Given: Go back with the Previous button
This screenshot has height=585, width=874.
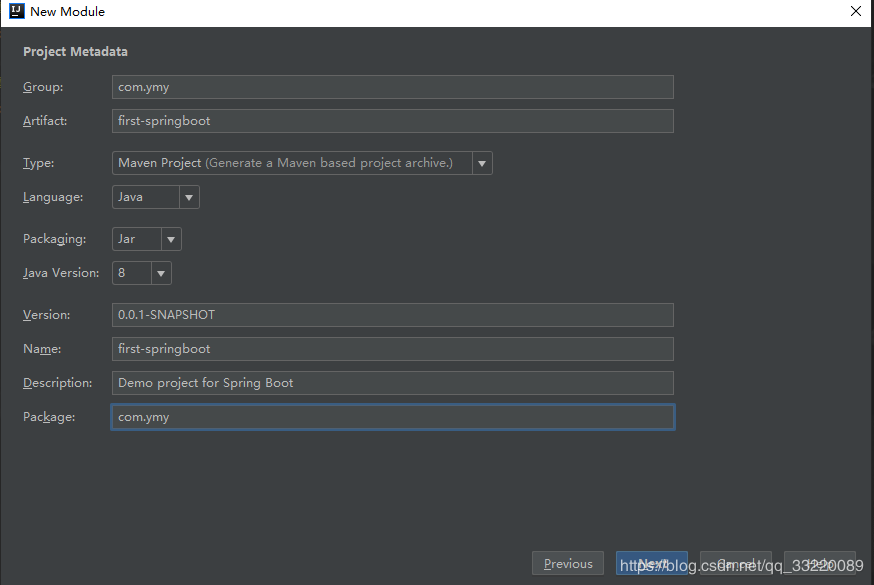Looking at the screenshot, I should click(x=568, y=563).
